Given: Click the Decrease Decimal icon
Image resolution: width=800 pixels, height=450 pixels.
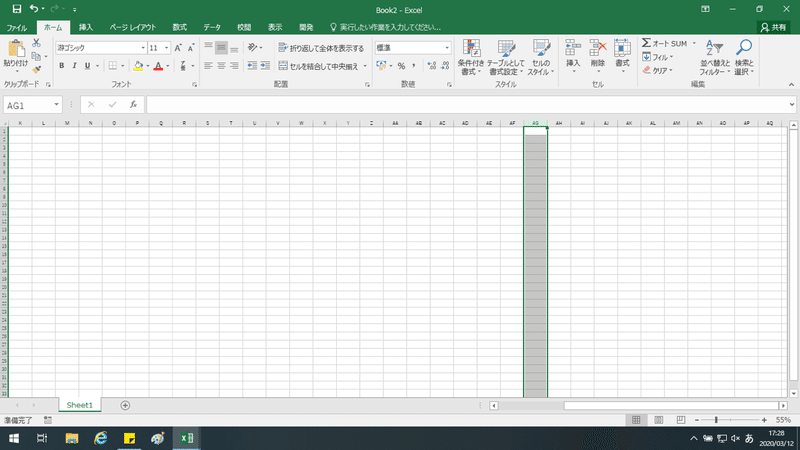Looking at the screenshot, I should tap(445, 66).
